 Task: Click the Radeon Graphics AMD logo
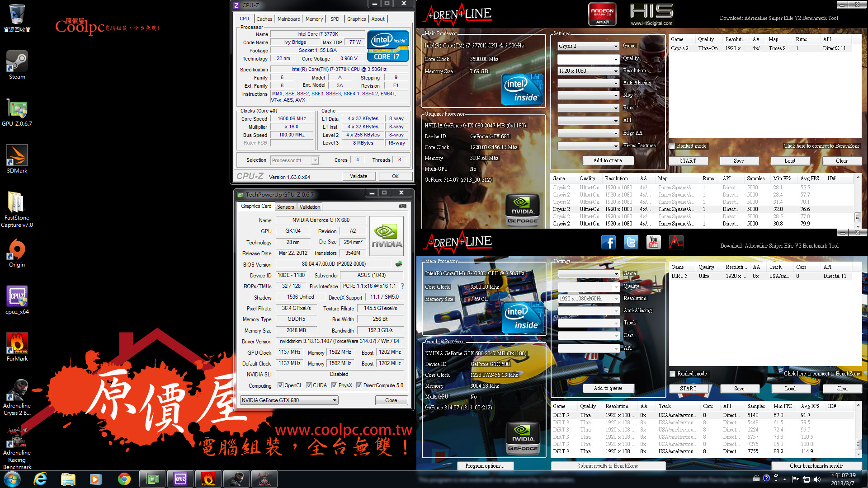point(602,14)
